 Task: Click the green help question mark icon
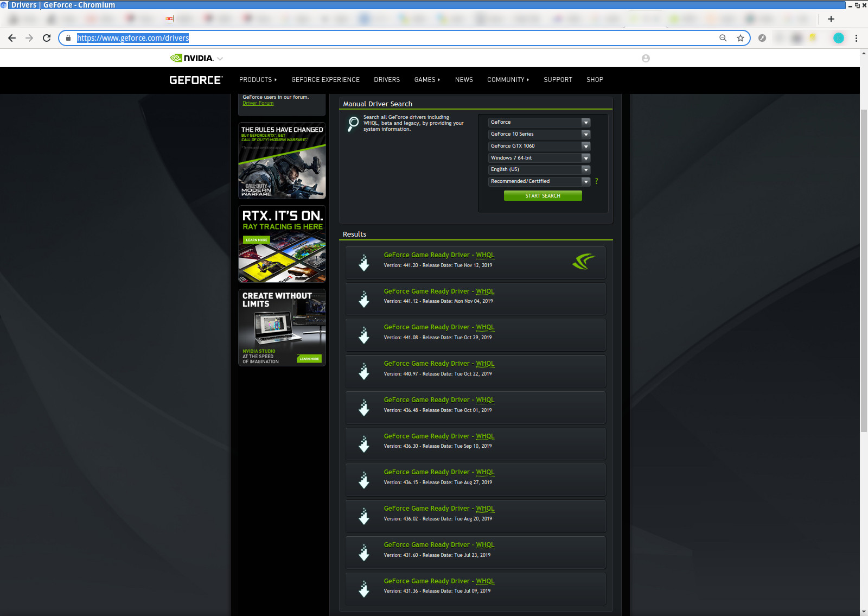coord(597,181)
